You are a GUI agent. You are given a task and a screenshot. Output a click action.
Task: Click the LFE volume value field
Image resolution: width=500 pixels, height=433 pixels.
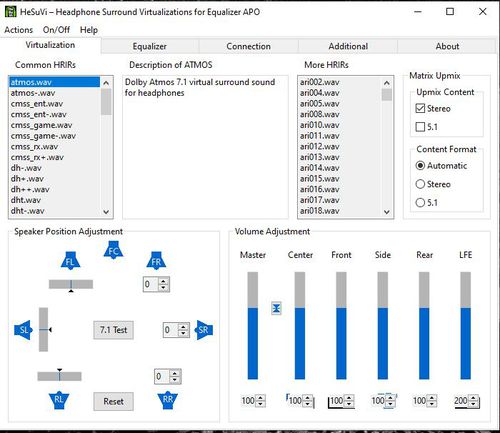coord(461,401)
